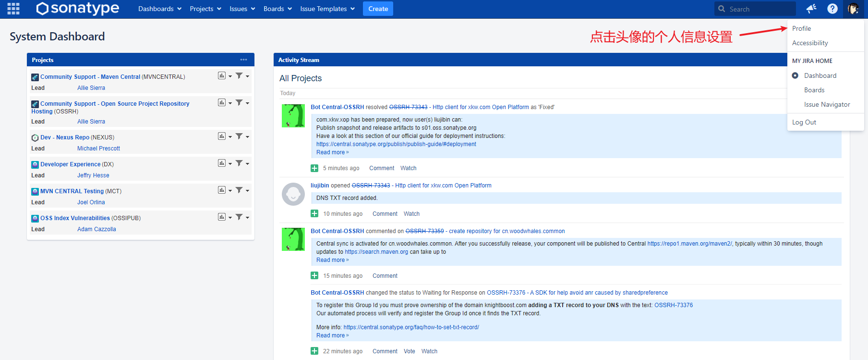868x360 pixels.
Task: Click green plus icon beside 5 minutes ago
Action: [314, 168]
